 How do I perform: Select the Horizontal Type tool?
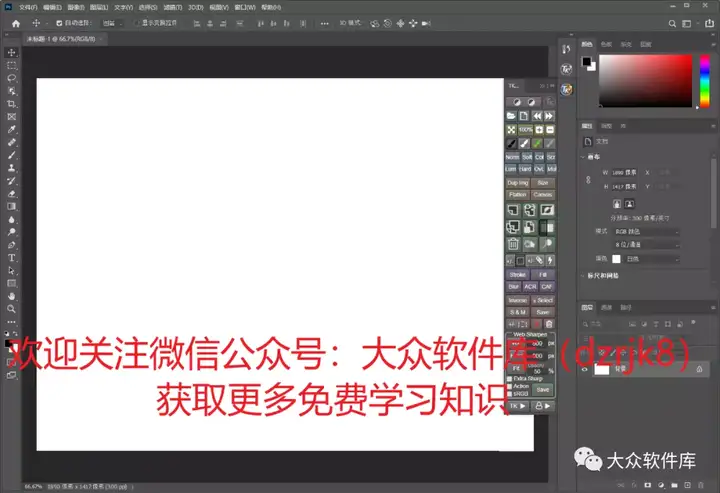click(11, 258)
